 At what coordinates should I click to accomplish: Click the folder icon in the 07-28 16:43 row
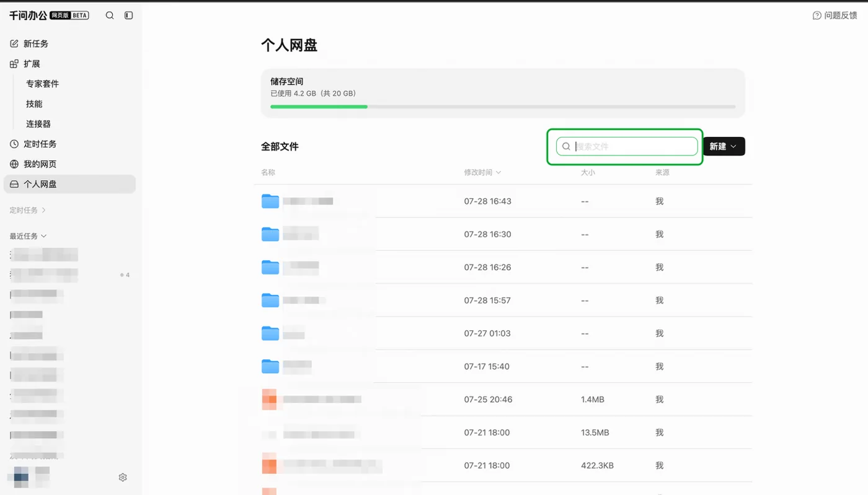270,201
